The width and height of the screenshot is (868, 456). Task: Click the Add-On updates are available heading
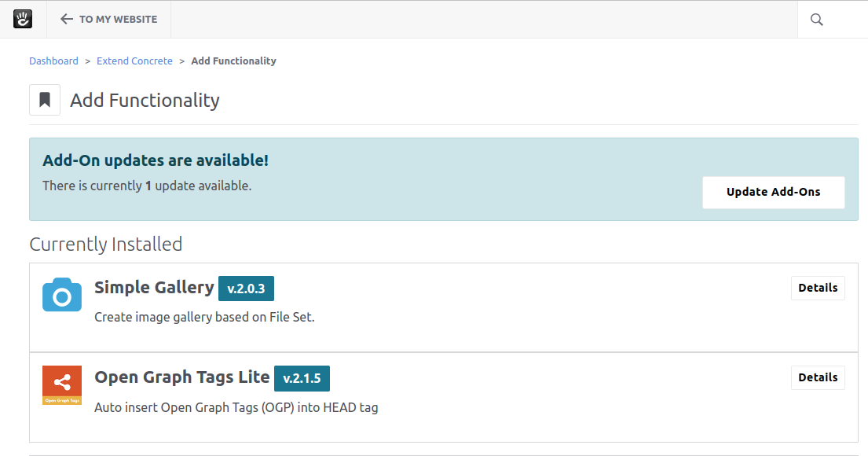pos(156,160)
